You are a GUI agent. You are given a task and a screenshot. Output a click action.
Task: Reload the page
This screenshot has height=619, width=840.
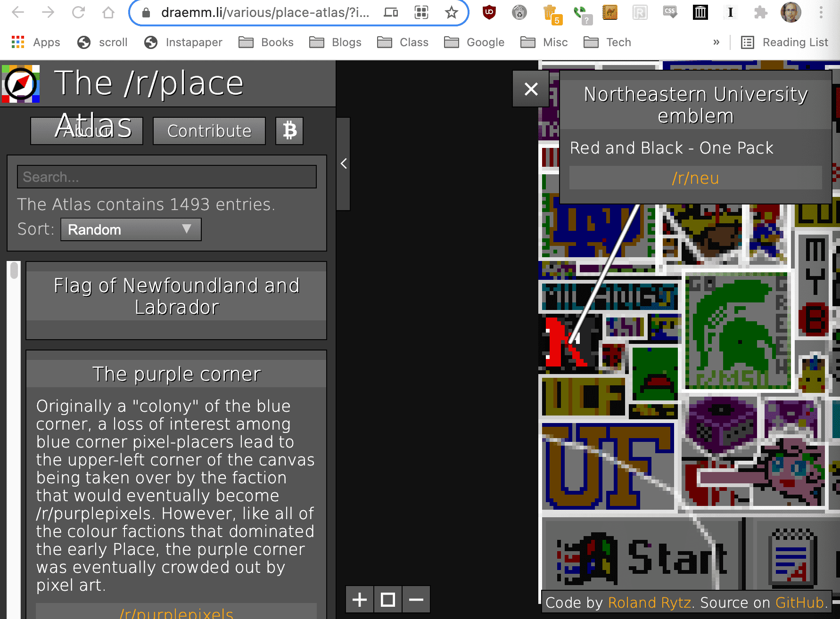[x=78, y=13]
